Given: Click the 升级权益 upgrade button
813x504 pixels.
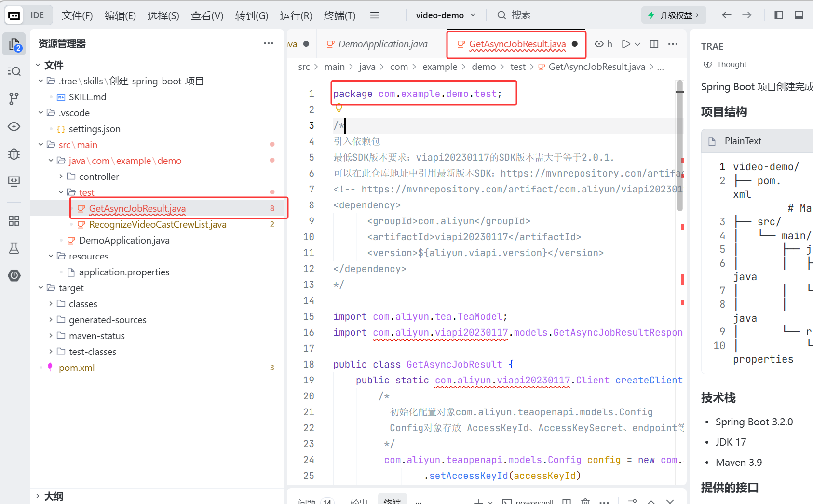Looking at the screenshot, I should [x=674, y=15].
